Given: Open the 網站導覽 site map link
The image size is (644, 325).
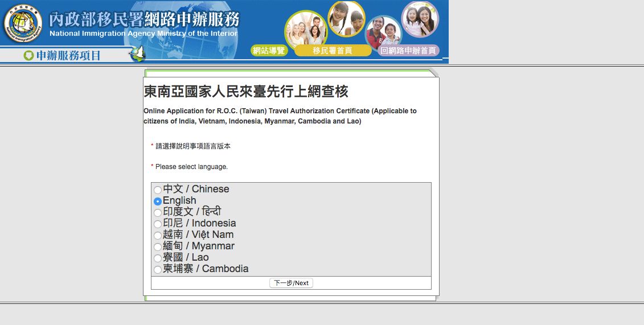Looking at the screenshot, I should pyautogui.click(x=269, y=51).
